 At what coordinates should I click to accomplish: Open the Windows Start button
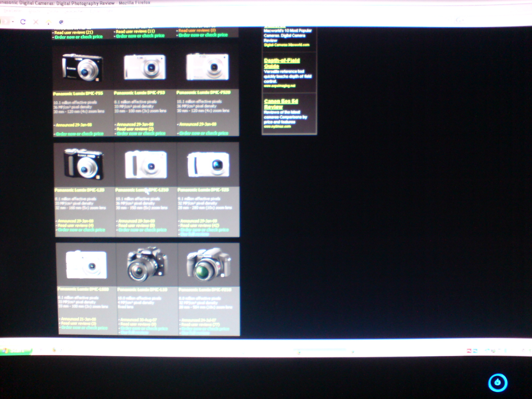(16, 351)
